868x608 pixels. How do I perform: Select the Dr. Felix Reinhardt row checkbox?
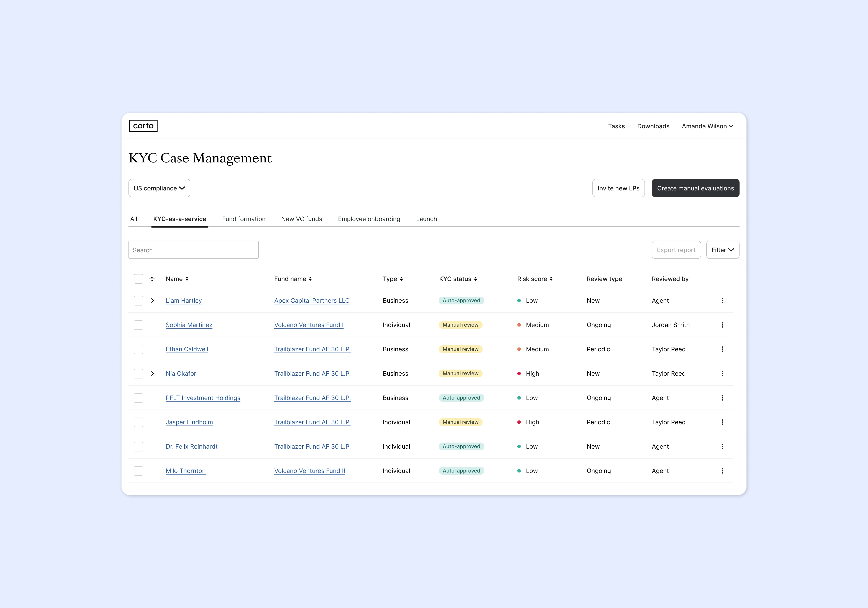coord(138,446)
